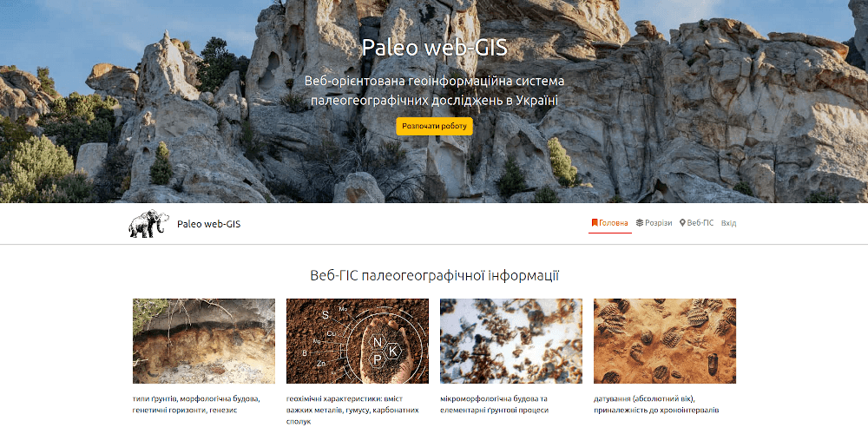Start work with the yellow Розпочати роботу button
The image size is (868, 434).
[435, 126]
